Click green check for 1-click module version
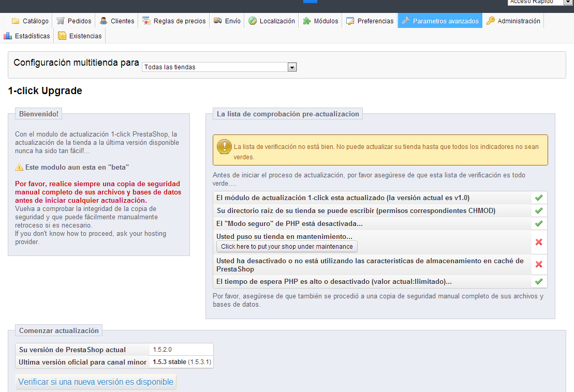Viewport: 574px width, 392px height. (x=539, y=198)
